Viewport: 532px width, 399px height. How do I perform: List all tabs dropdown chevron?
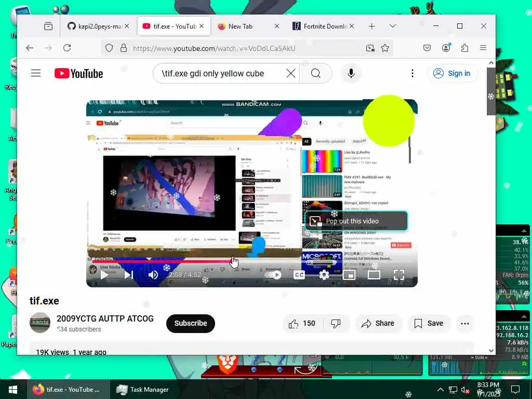click(393, 26)
